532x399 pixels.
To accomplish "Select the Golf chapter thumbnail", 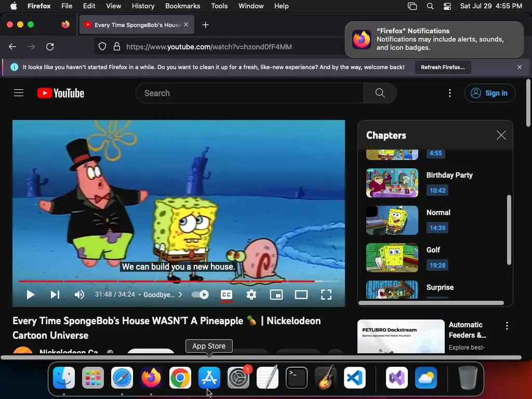I will coord(392,258).
